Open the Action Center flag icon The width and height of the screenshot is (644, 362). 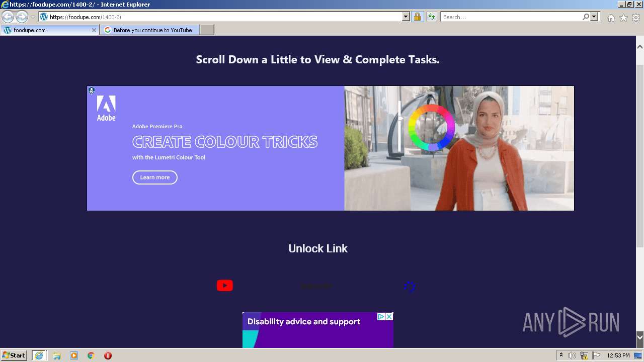coord(596,355)
